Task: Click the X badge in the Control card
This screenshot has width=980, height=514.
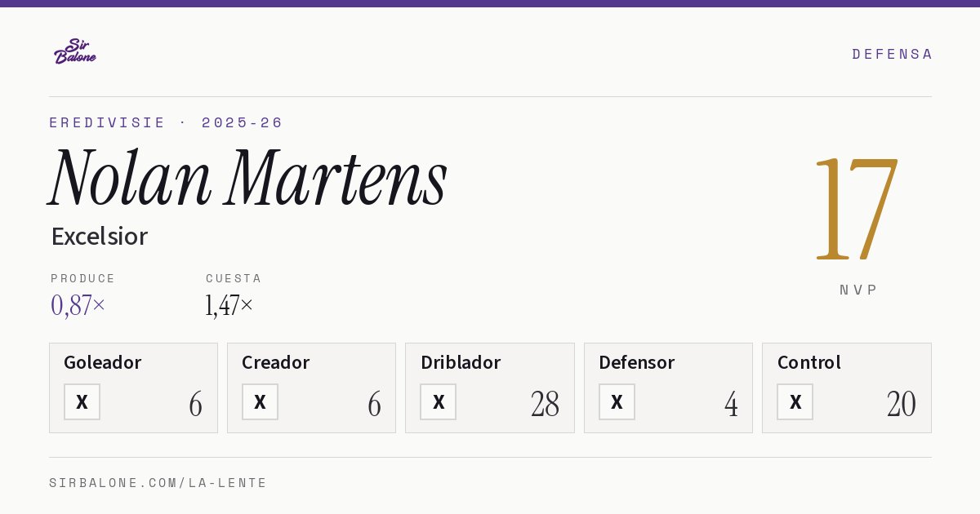Action: tap(795, 401)
